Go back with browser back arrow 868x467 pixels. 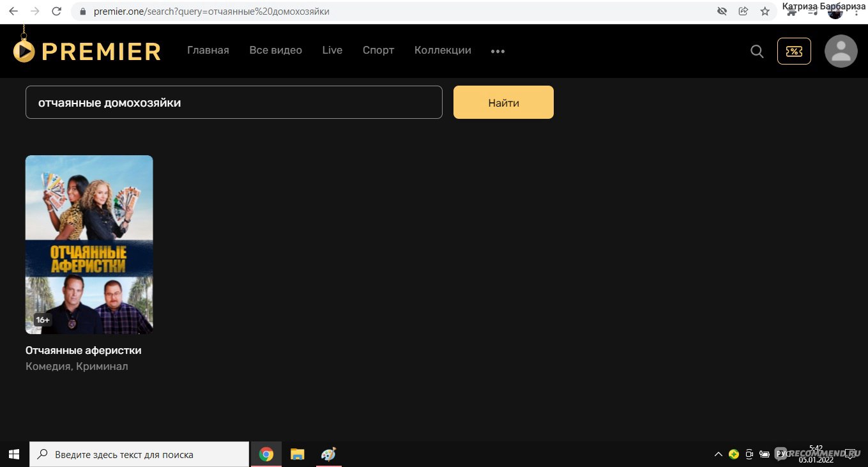13,11
